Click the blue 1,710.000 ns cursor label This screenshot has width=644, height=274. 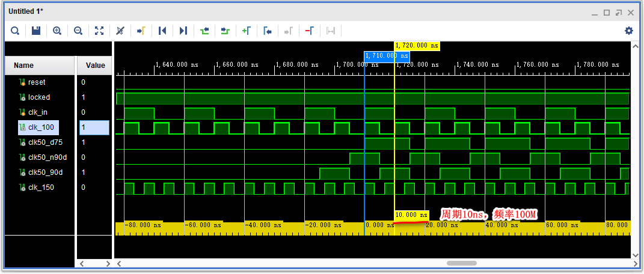387,56
